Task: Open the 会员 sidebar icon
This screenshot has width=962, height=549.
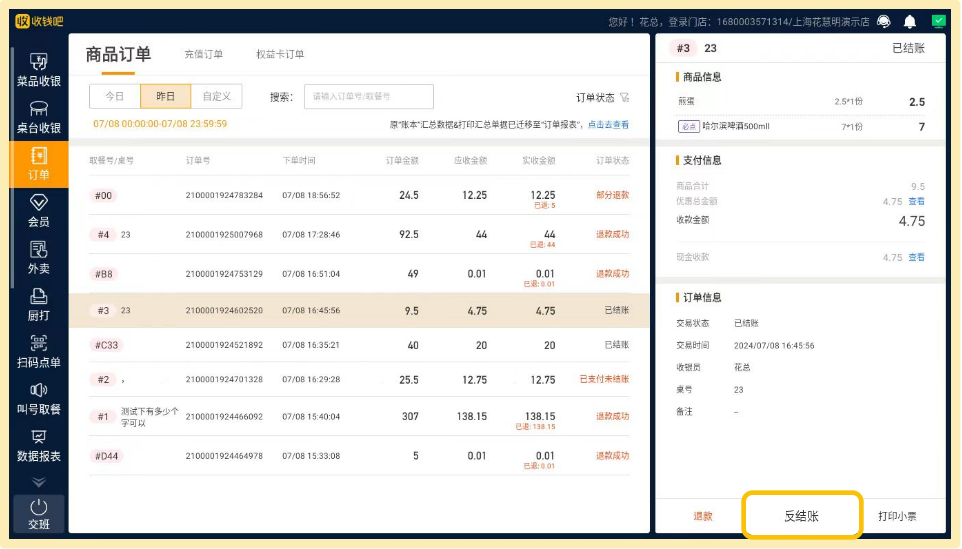Action: pos(38,210)
